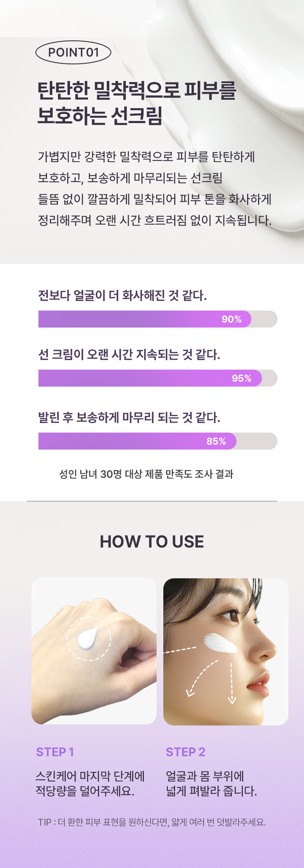Click the TIP line about 덧발라주세요
The width and height of the screenshot is (304, 868).
pyautogui.click(x=152, y=822)
